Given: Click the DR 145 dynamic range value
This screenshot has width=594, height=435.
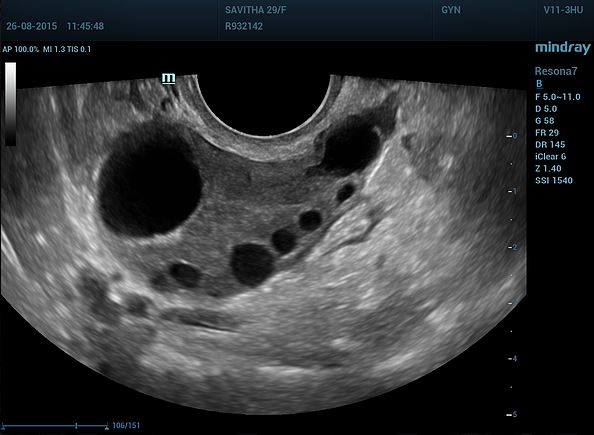Looking at the screenshot, I should click(x=550, y=144).
